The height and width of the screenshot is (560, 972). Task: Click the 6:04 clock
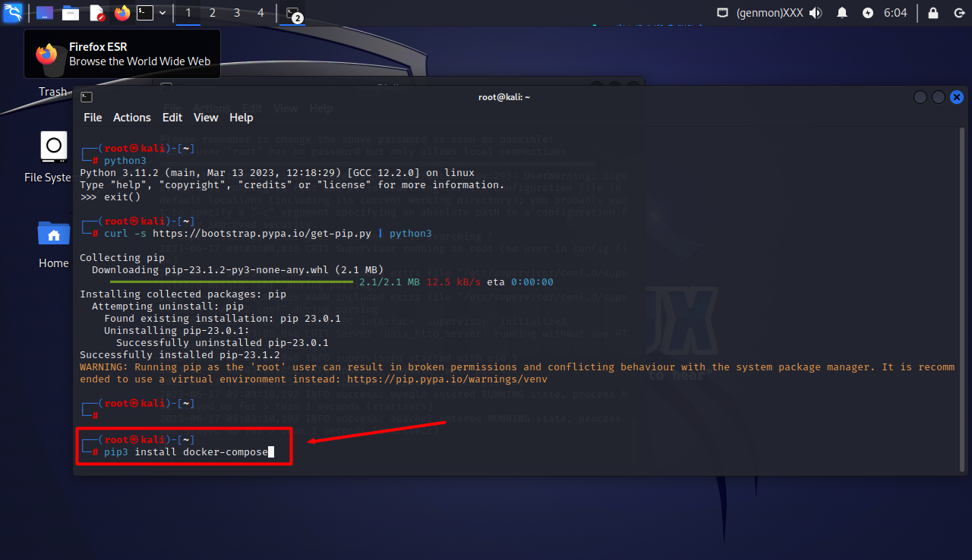(895, 13)
